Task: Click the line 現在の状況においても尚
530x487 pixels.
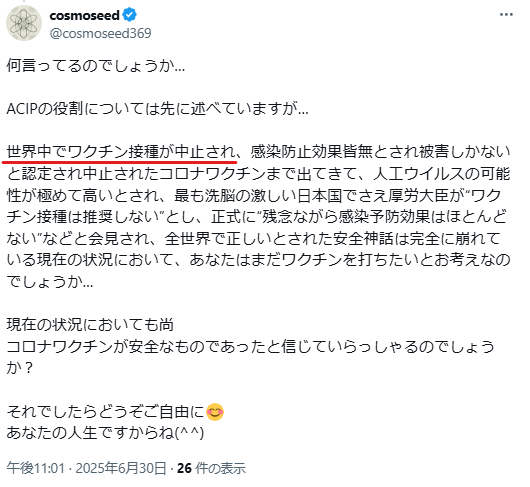Action: click(90, 325)
